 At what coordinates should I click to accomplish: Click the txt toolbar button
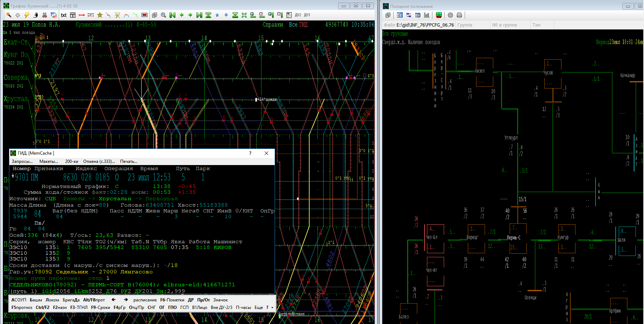pyautogui.click(x=63, y=15)
